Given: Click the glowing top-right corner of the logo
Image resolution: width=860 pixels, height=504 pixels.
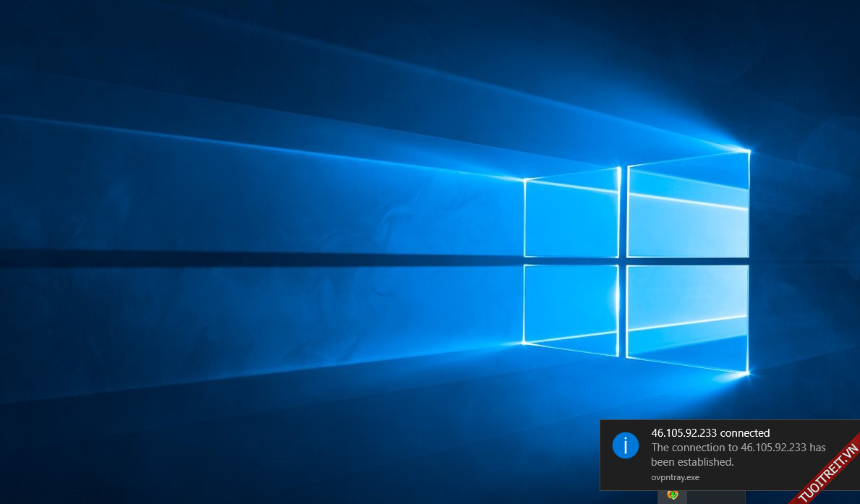Looking at the screenshot, I should pyautogui.click(x=747, y=151).
